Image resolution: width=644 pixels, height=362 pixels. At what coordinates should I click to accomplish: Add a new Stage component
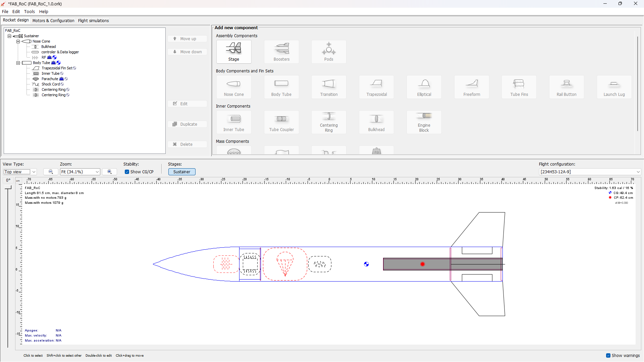tap(234, 52)
